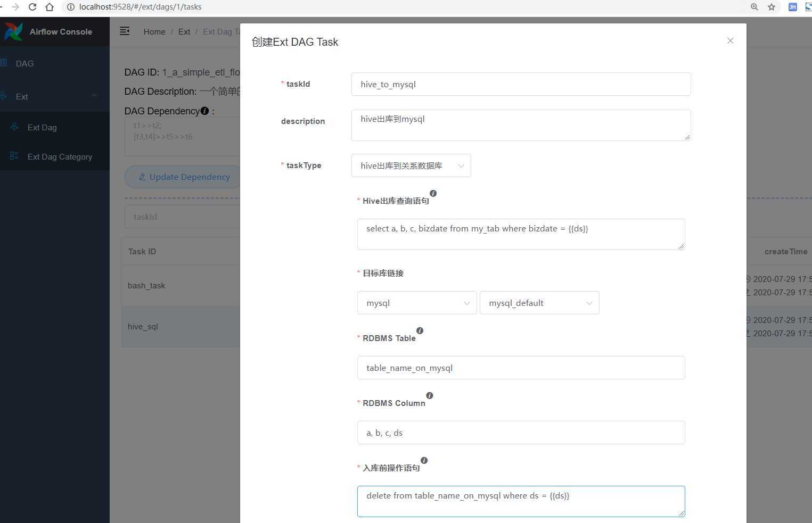The width and height of the screenshot is (812, 523).
Task: Click the site info icon in address bar
Action: 70,7
